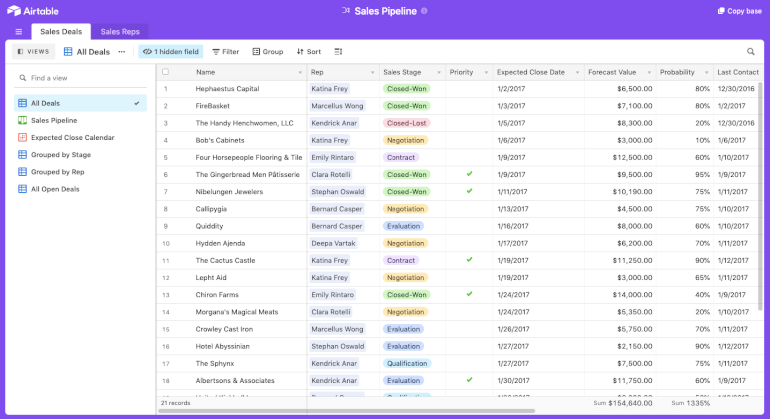Click the Sort button

(309, 52)
